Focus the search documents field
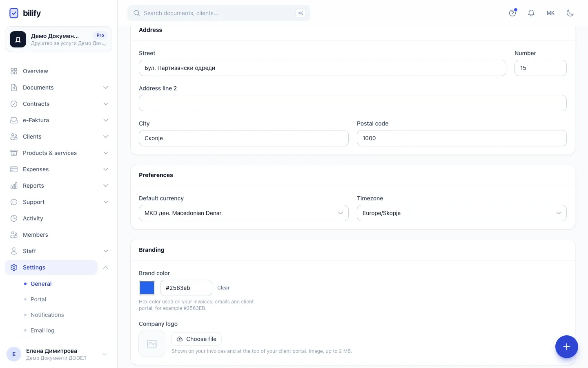The image size is (588, 368). pos(219,13)
